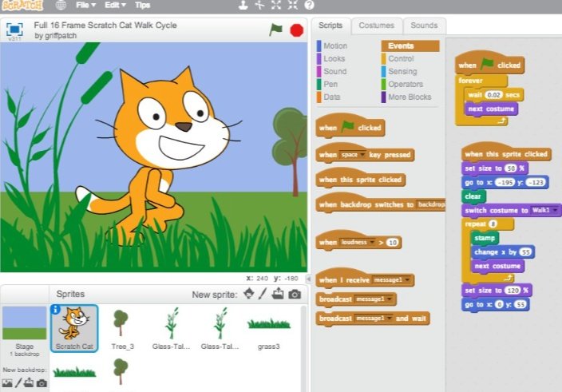Click when this sprite clicked palette block
Screen dimensions: 562x392
(361, 179)
